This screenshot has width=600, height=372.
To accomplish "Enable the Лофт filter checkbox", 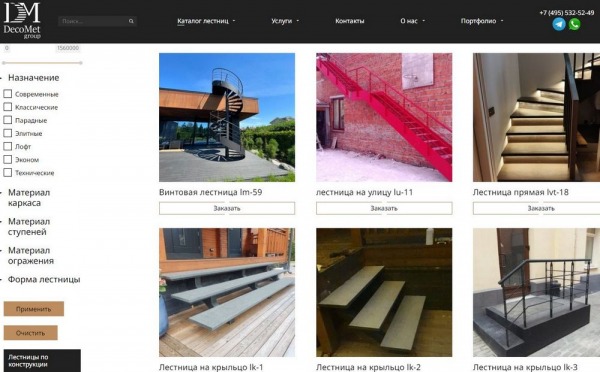I will 8,146.
